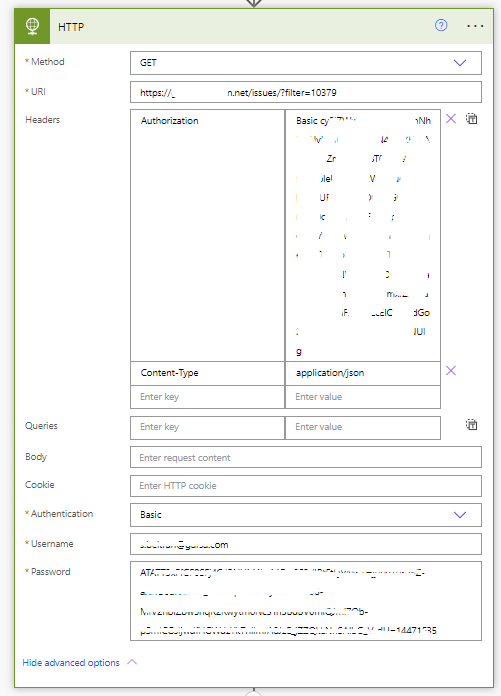Edit the Content-Type header key
The width and height of the screenshot is (501, 696).
[x=207, y=373]
